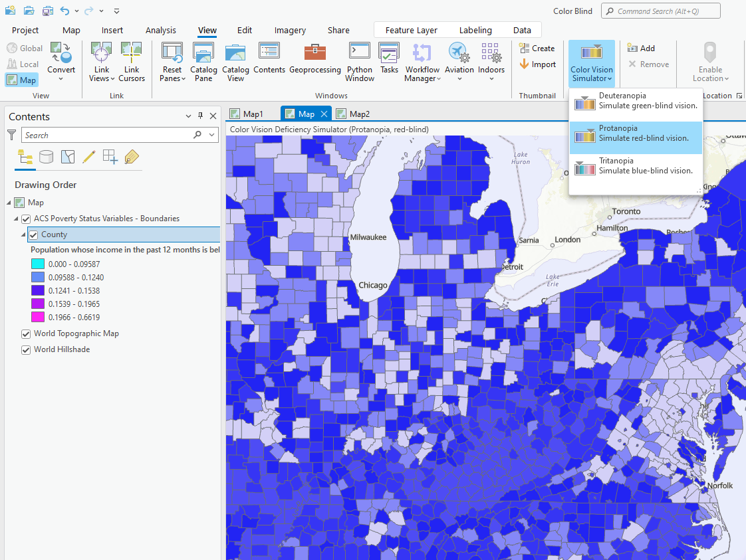Close the active Map view tab
746x560 pixels.
click(324, 114)
